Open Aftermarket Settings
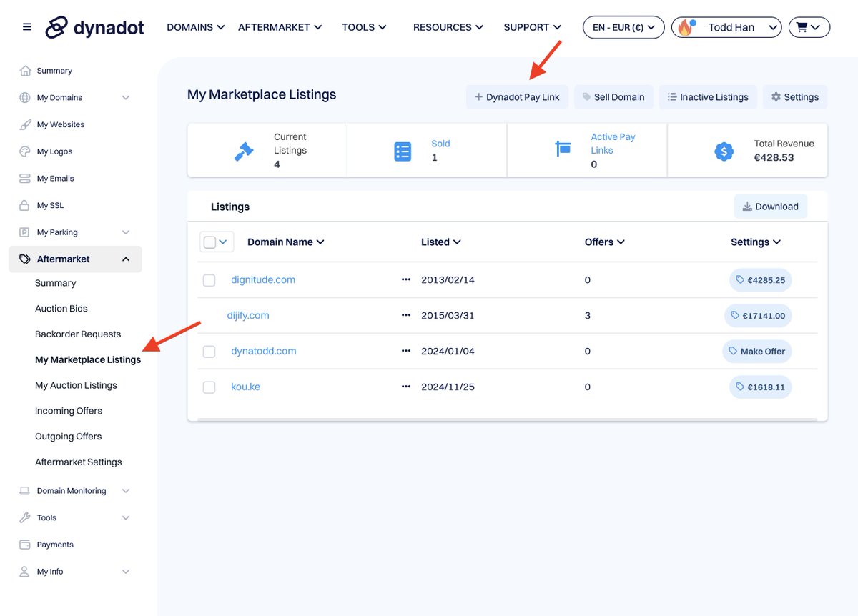 (x=79, y=462)
